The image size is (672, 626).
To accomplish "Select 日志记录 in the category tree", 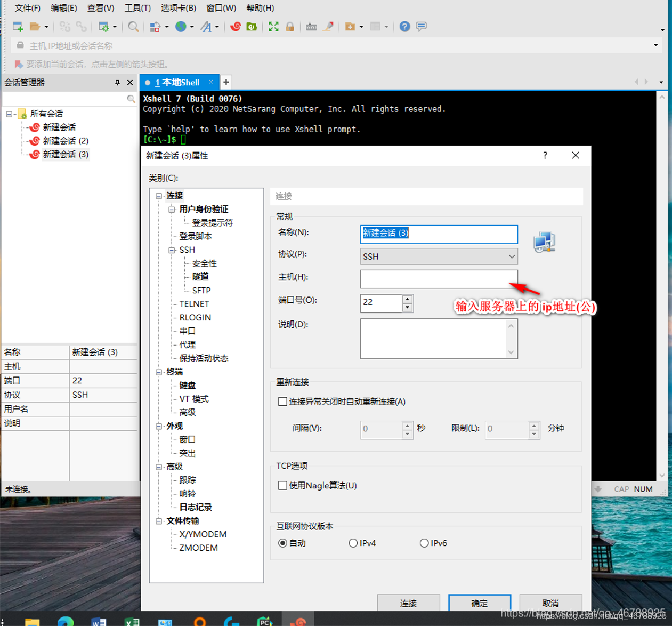I will coord(196,507).
